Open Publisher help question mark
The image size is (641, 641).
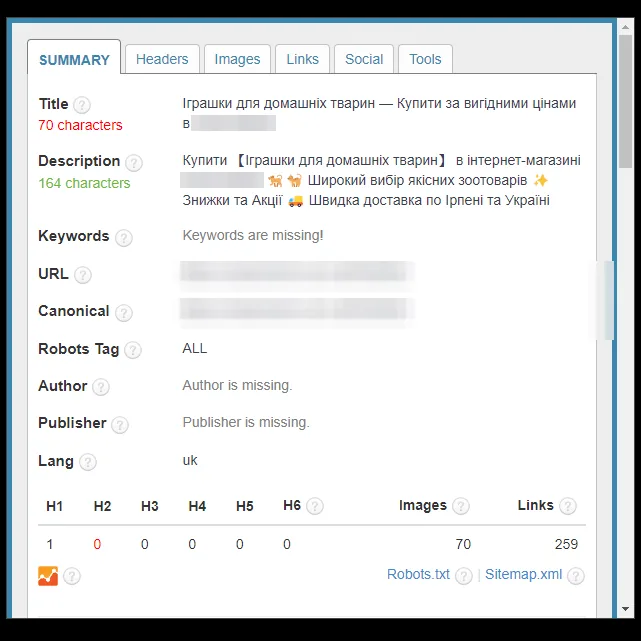(120, 425)
